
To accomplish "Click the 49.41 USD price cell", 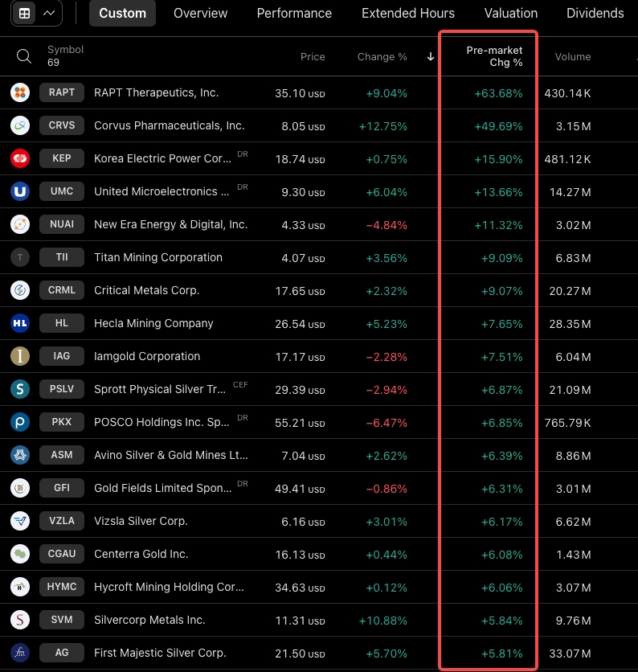I will click(x=300, y=489).
